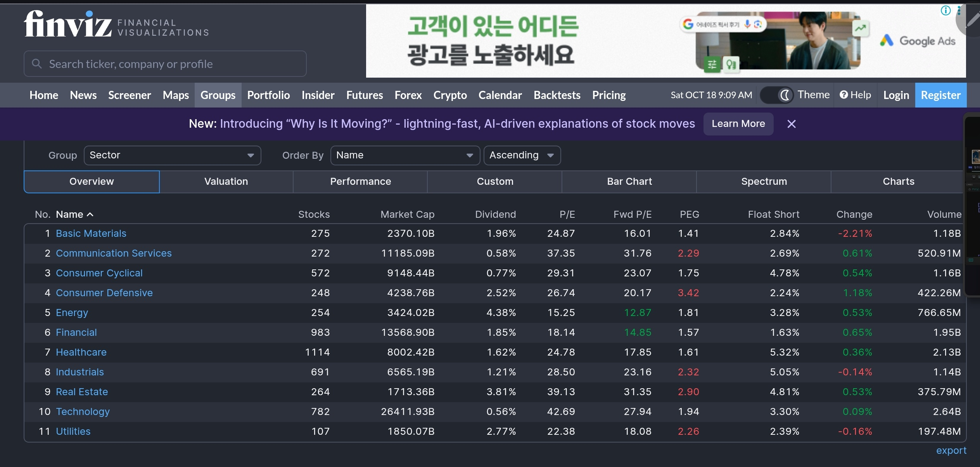
Task: Click the Help question mark icon
Action: point(843,95)
